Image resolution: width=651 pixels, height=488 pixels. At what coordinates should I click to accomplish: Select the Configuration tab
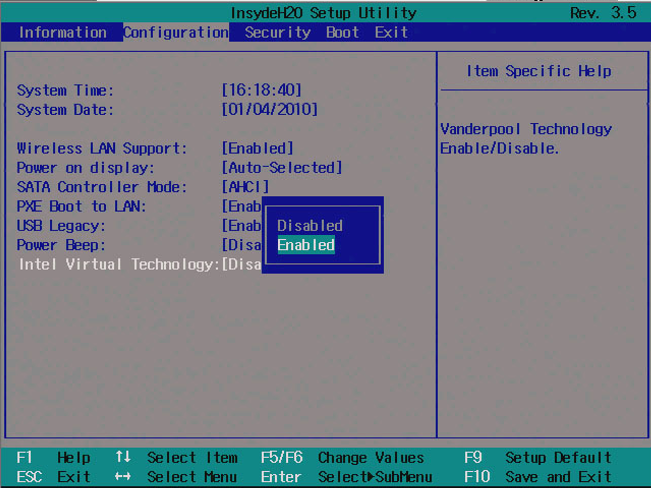point(175,32)
